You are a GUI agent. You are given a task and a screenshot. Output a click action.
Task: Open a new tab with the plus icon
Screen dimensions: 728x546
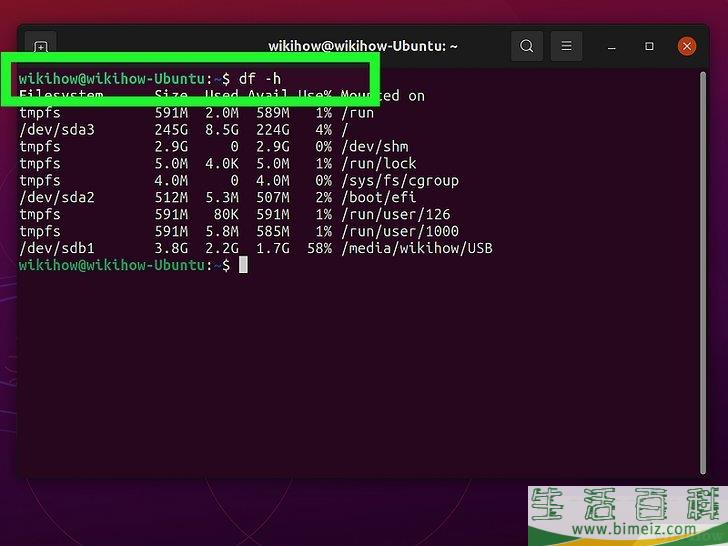[x=41, y=46]
